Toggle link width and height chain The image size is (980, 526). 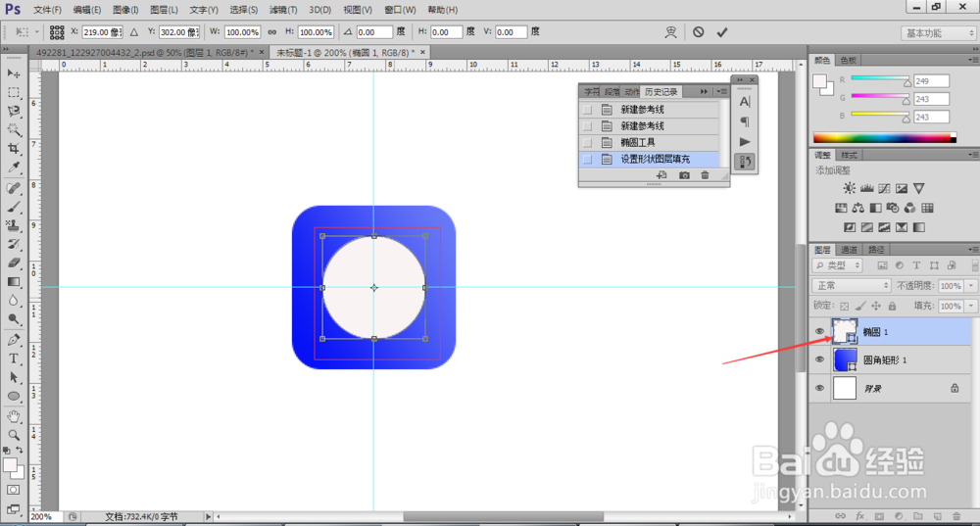click(x=271, y=32)
